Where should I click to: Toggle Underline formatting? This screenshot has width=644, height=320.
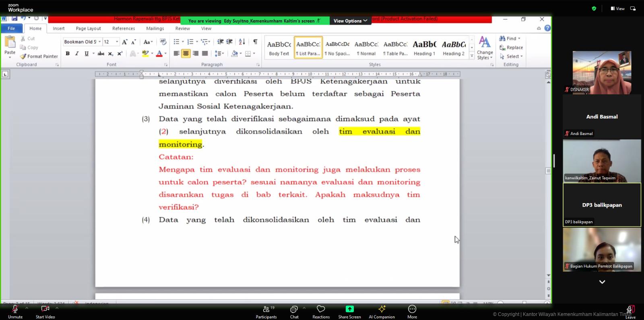[x=86, y=54]
